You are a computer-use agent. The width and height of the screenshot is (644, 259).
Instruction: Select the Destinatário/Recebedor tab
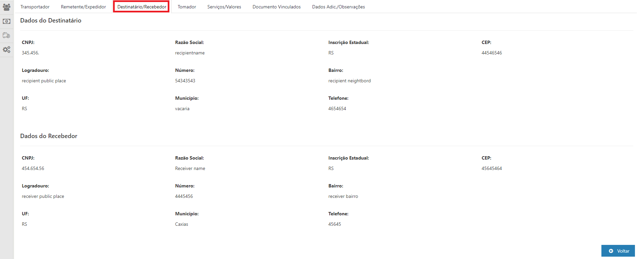coord(142,7)
